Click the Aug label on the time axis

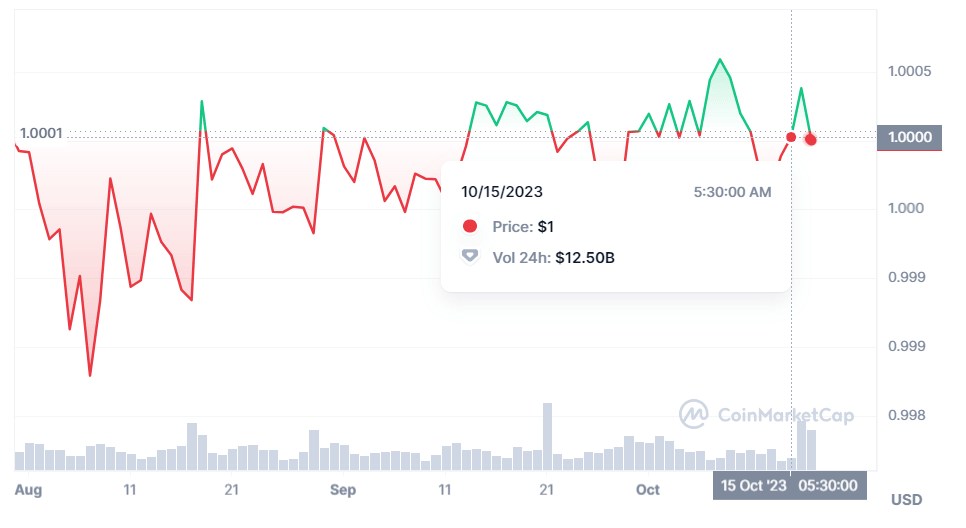tap(29, 490)
